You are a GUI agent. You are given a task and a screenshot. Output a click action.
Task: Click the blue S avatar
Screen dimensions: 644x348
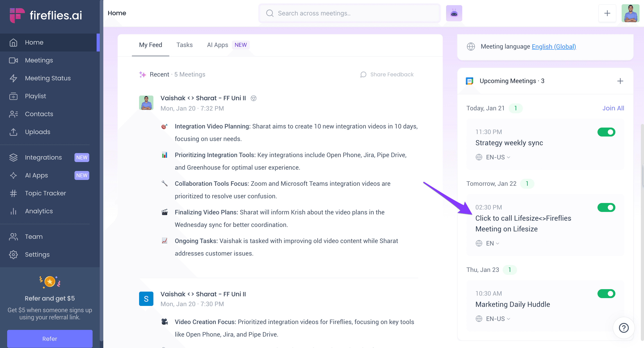[146, 299]
